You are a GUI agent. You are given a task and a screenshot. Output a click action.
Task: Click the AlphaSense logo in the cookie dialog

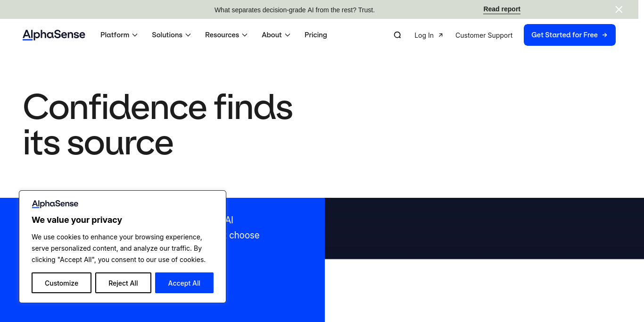[x=55, y=204]
